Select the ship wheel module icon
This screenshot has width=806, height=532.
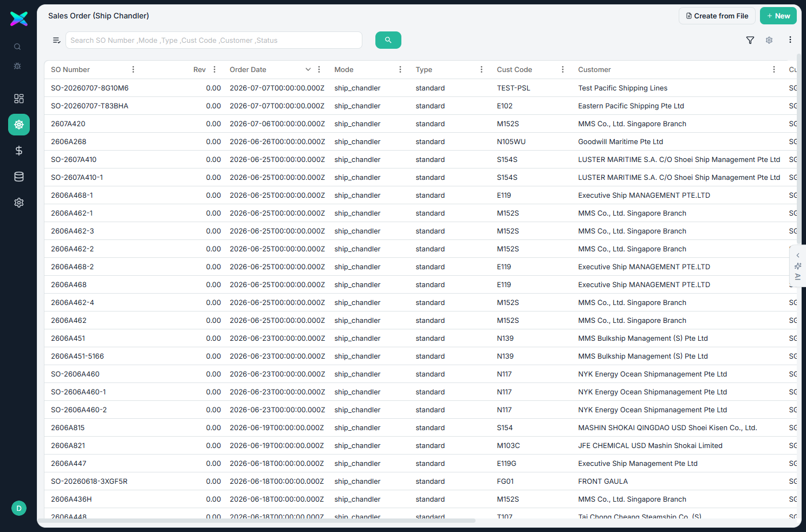pyautogui.click(x=19, y=125)
